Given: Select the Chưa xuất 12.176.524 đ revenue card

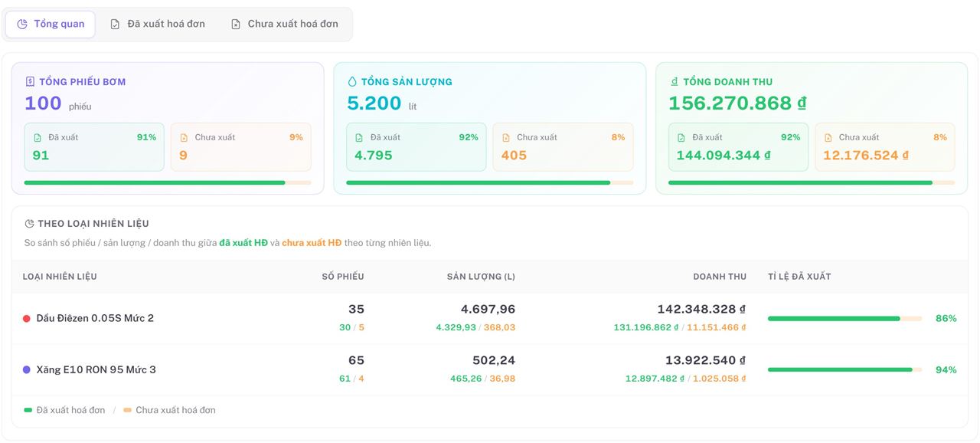Looking at the screenshot, I should click(x=884, y=147).
